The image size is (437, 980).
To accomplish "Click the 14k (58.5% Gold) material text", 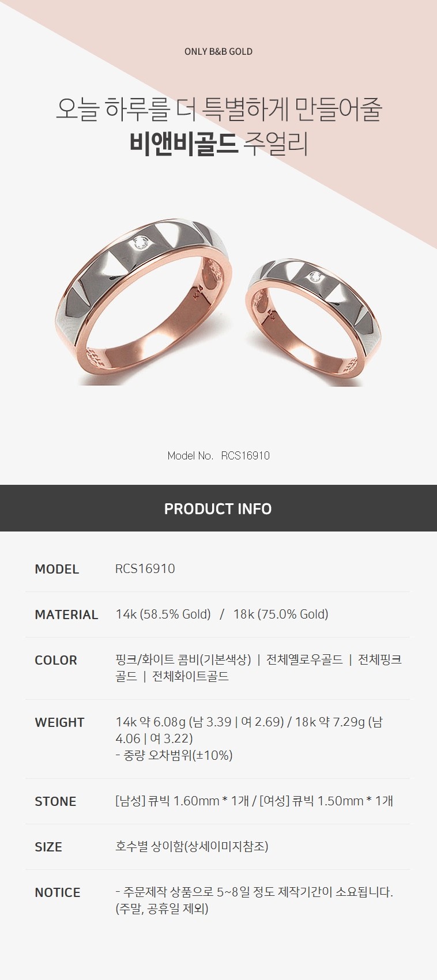I will (x=163, y=615).
